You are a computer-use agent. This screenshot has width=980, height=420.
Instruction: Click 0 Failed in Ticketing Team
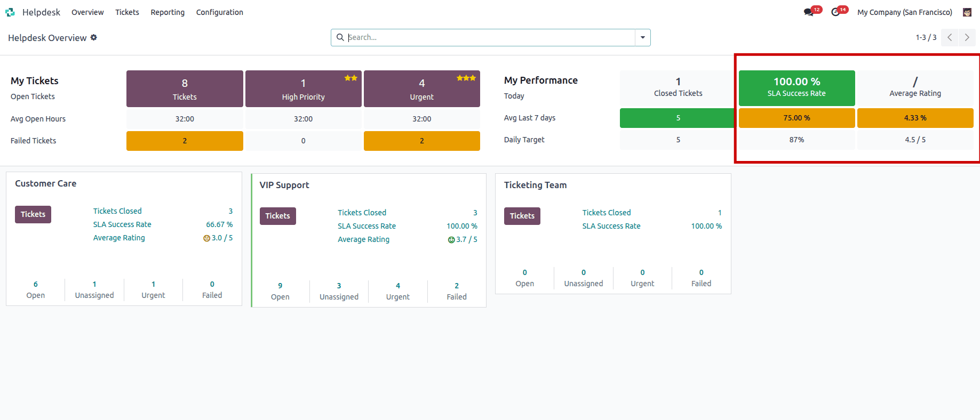pos(701,278)
